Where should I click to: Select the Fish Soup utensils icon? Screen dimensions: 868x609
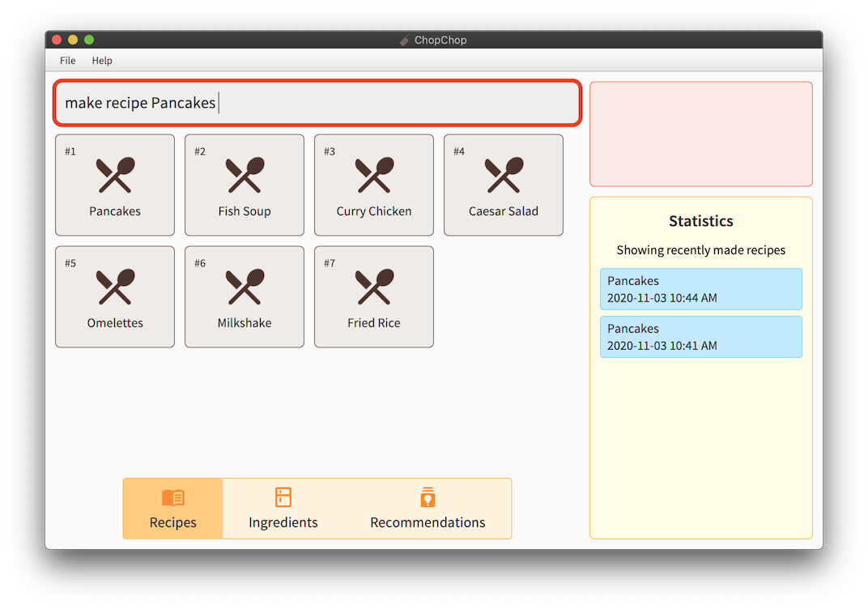point(245,175)
